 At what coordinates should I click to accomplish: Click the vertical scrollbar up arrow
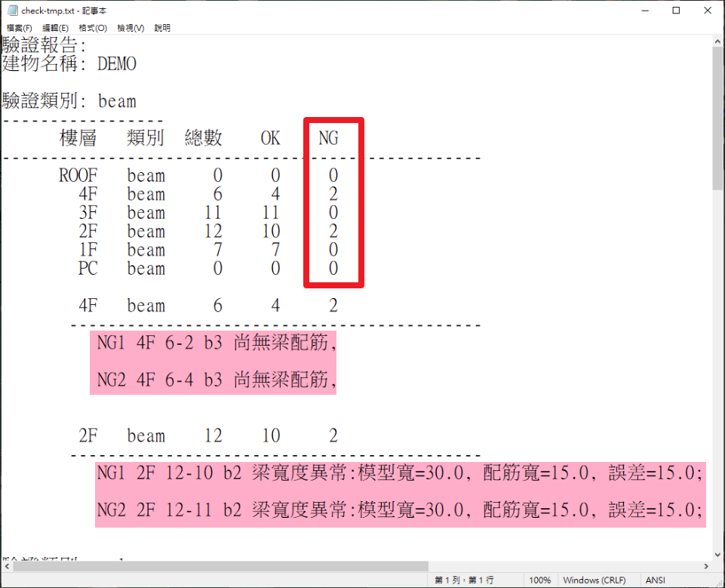[x=717, y=42]
